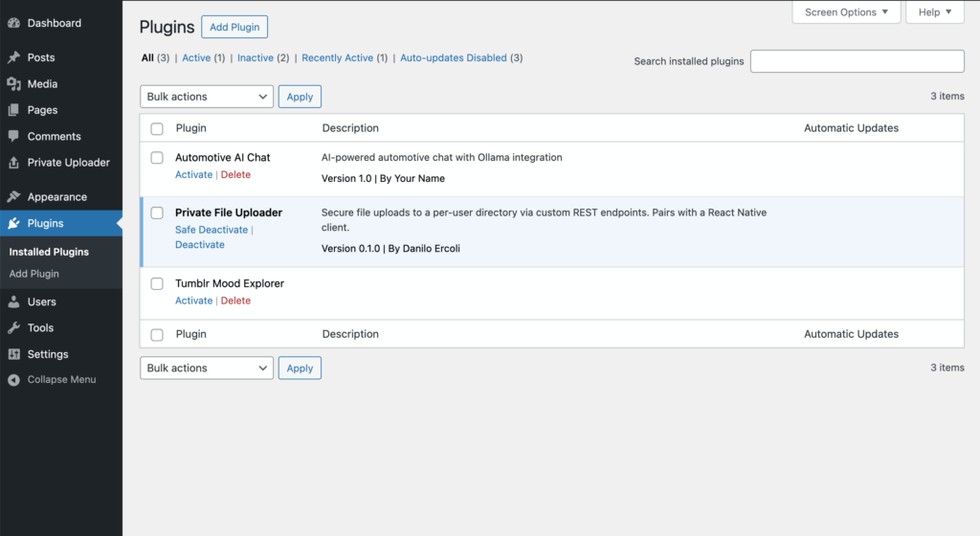The width and height of the screenshot is (980, 536).
Task: Expand the Help dropdown tab
Action: pyautogui.click(x=935, y=12)
